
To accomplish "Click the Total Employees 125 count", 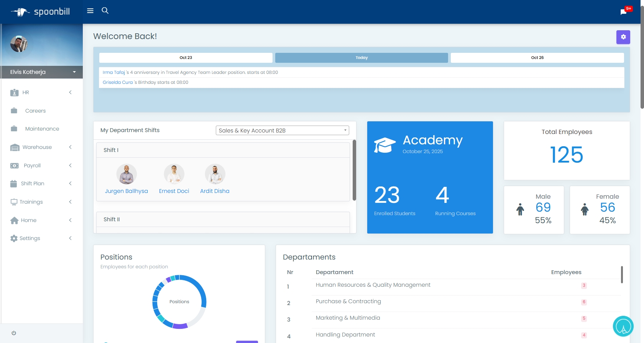I will 567,155.
